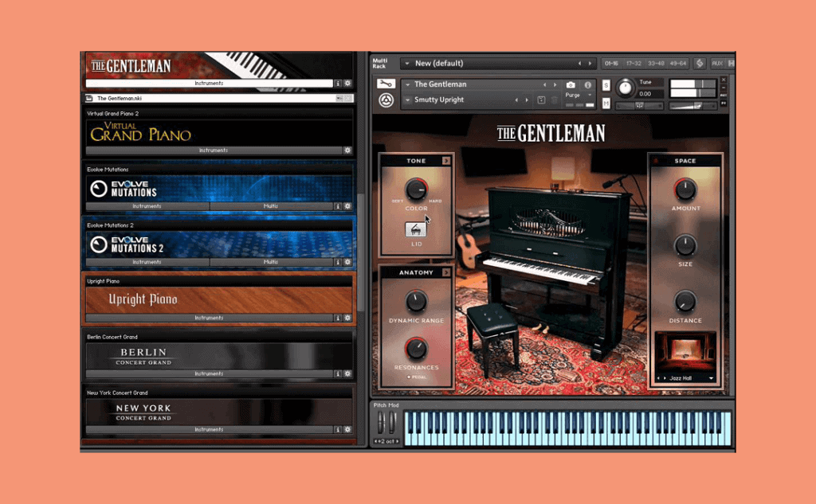The height and width of the screenshot is (504, 816).
Task: Open Instruments of the Upright Piano library
Action: click(x=210, y=318)
